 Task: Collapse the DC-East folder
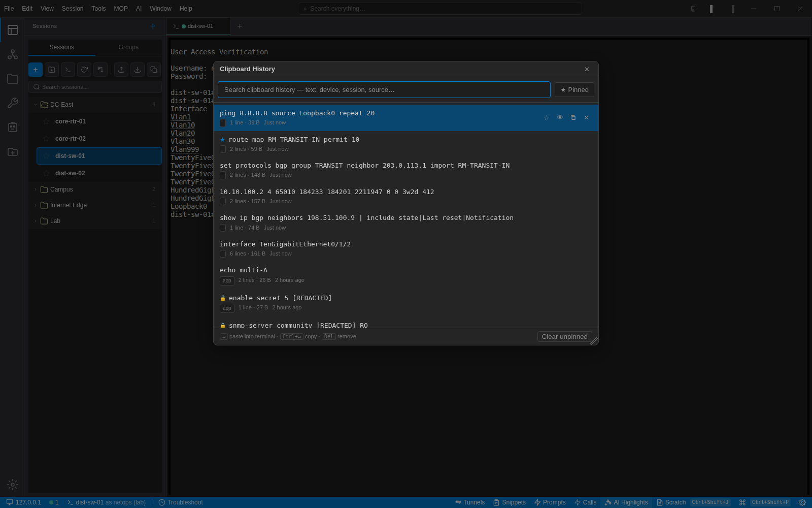coord(36,105)
